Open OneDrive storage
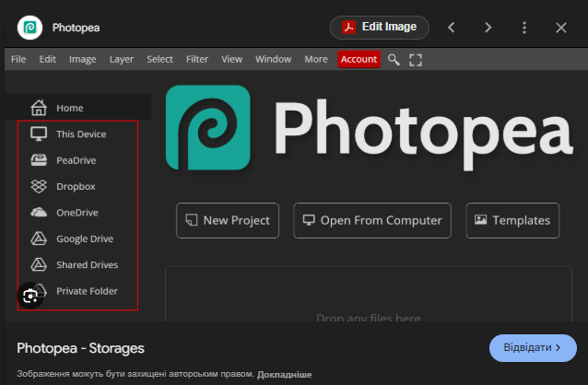The image size is (588, 385). (x=76, y=212)
